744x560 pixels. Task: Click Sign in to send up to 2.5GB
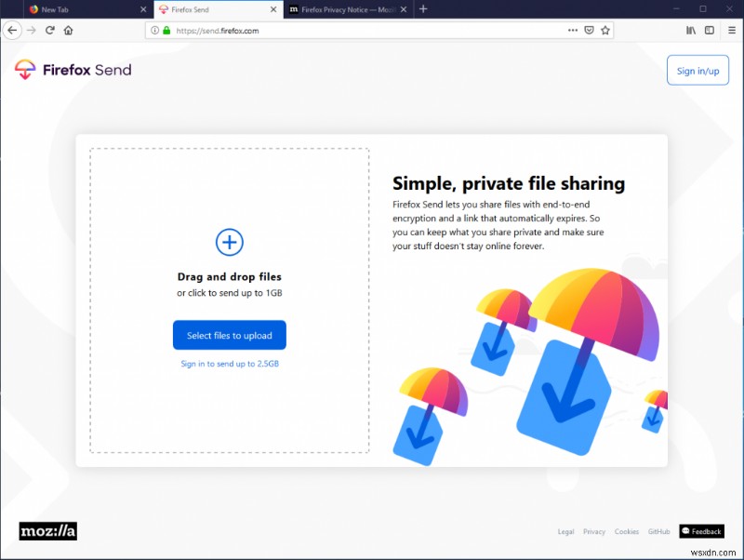click(x=229, y=364)
